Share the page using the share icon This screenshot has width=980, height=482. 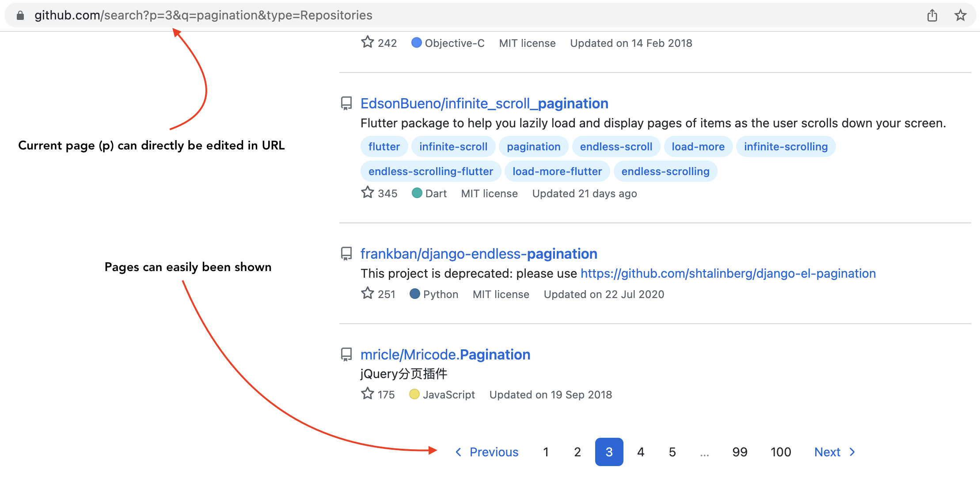932,15
